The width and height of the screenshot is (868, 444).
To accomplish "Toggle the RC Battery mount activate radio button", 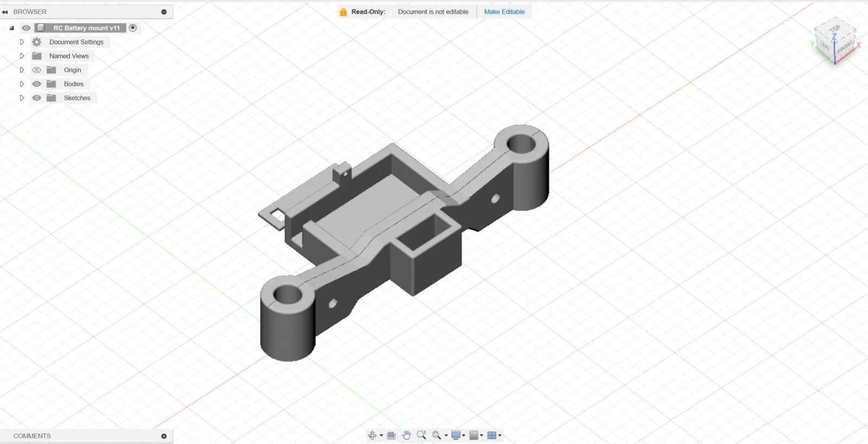I will coord(133,28).
